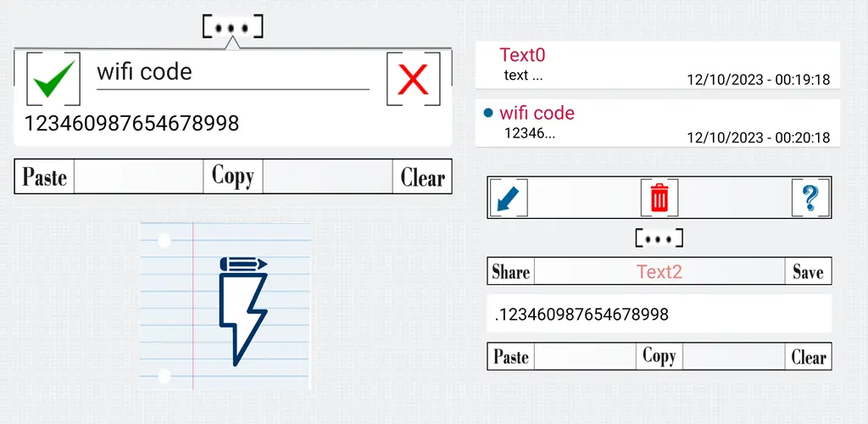Tap the lightning pencil notepad logo
The image size is (868, 424).
[225, 305]
